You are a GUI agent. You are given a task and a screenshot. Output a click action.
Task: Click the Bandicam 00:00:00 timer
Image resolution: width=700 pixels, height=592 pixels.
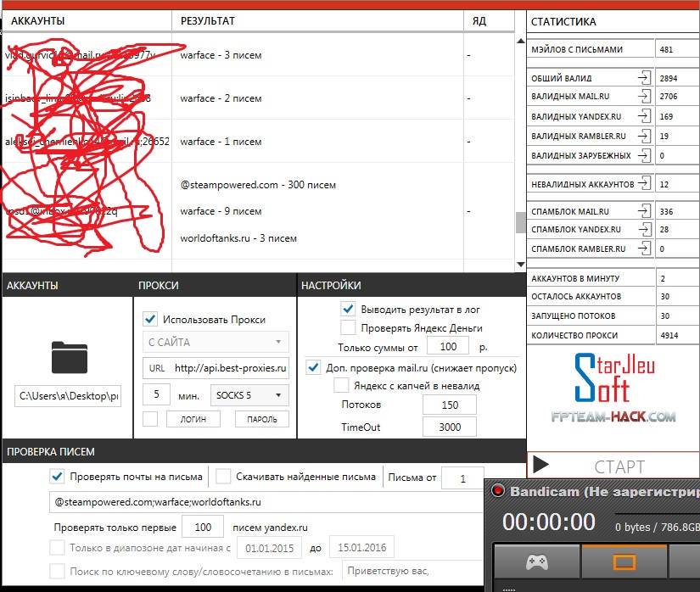coord(549,522)
